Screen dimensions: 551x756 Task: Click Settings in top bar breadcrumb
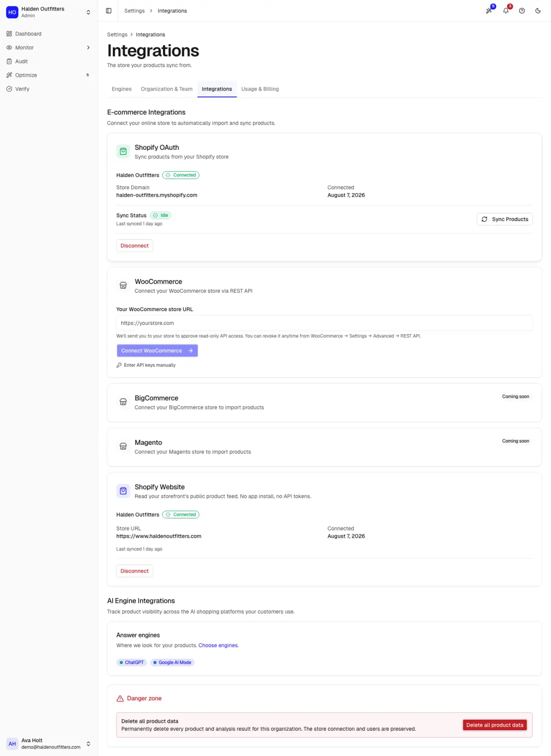pos(135,11)
